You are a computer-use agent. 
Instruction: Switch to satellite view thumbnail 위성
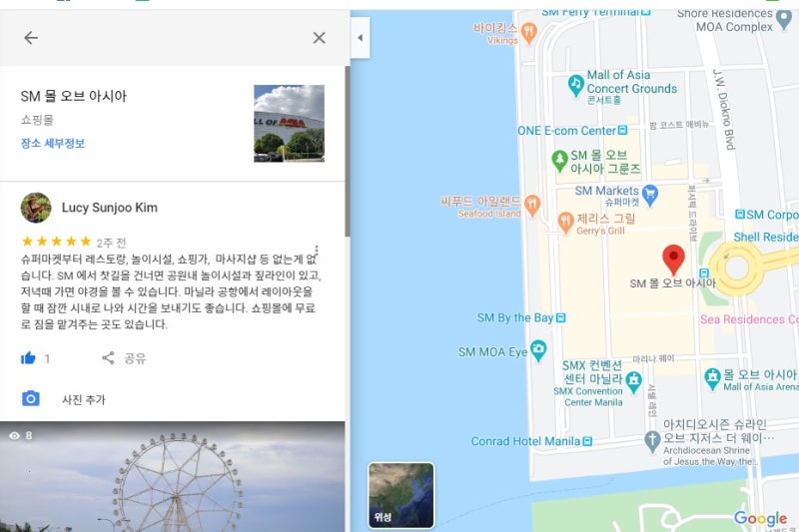pos(401,495)
